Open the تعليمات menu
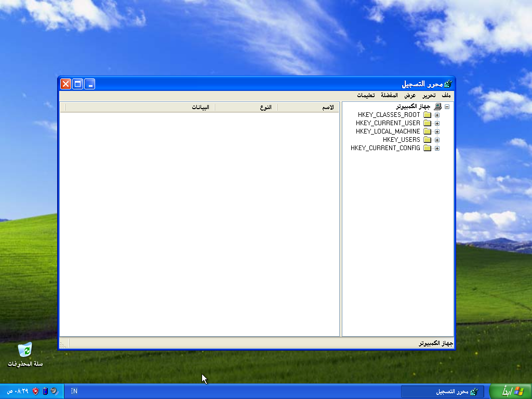The height and width of the screenshot is (399, 532). click(366, 96)
